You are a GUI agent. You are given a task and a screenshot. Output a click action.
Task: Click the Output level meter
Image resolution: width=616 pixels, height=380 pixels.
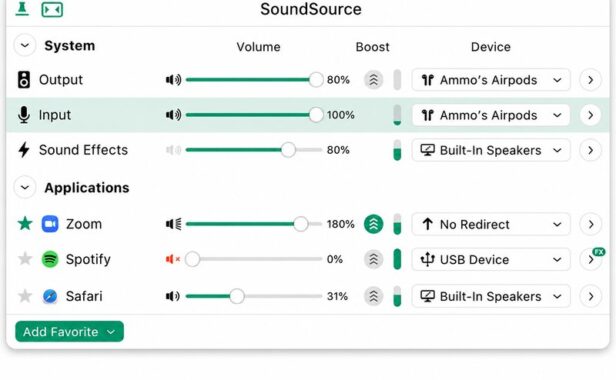tap(397, 80)
